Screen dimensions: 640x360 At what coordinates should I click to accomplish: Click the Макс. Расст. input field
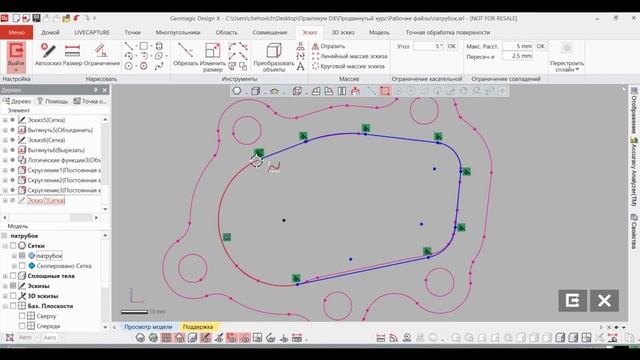(x=517, y=46)
